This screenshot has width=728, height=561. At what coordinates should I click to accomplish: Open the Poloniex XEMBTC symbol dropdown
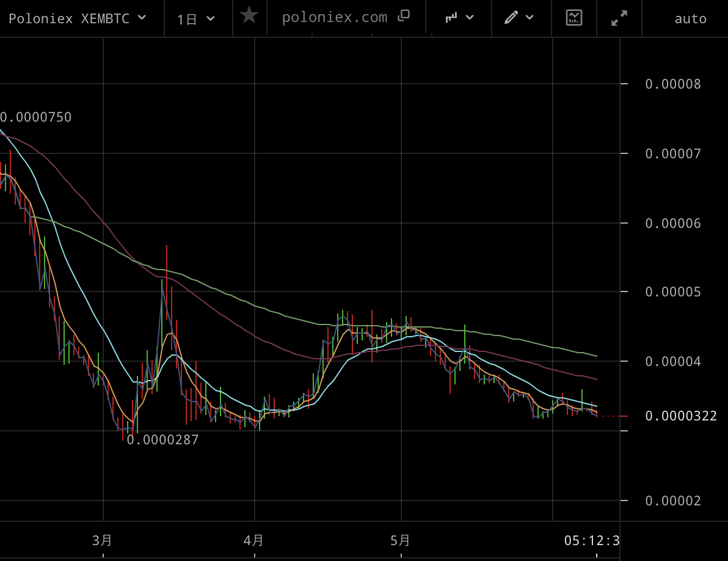(x=77, y=18)
